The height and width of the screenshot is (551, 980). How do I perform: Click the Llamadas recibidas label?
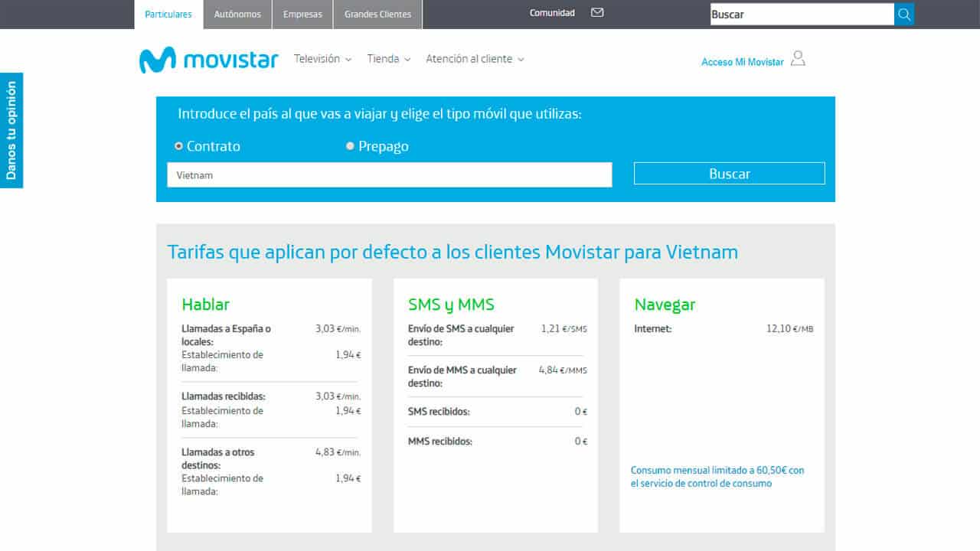coord(224,396)
